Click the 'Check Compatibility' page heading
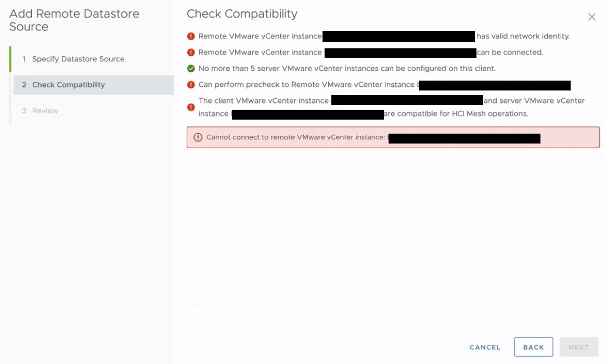Image resolution: width=606 pixels, height=364 pixels. (x=242, y=14)
